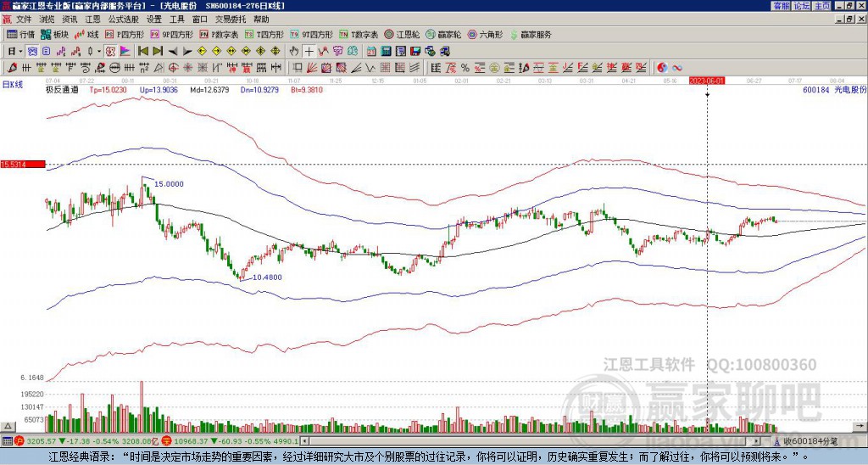
Task: Switch to K线 candlestick chart
Action: pos(87,34)
